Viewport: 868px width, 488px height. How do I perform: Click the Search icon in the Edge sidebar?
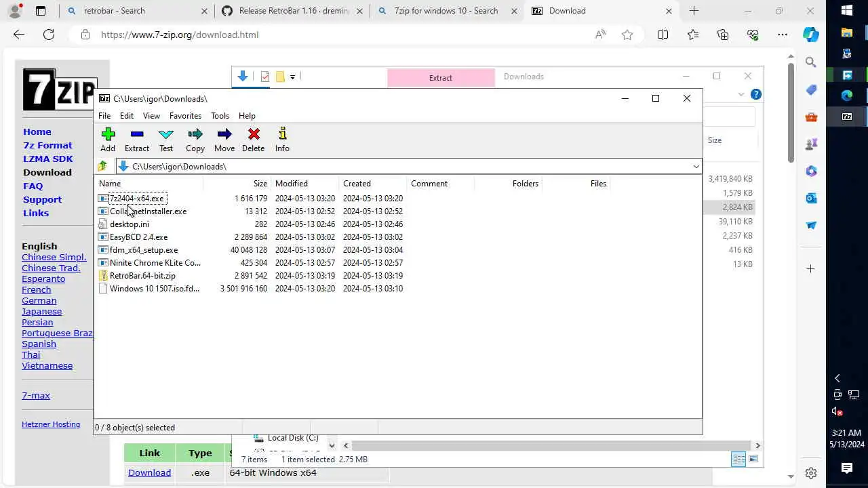point(811,62)
